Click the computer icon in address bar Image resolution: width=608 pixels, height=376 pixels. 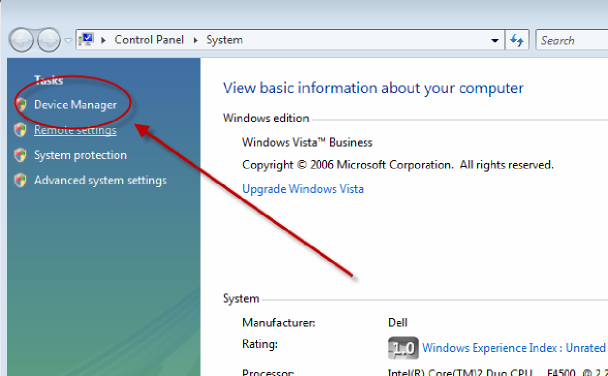coord(86,40)
